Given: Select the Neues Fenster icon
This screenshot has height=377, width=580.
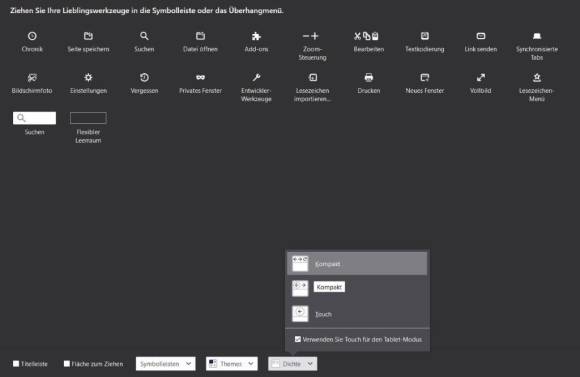Looking at the screenshot, I should [425, 77].
